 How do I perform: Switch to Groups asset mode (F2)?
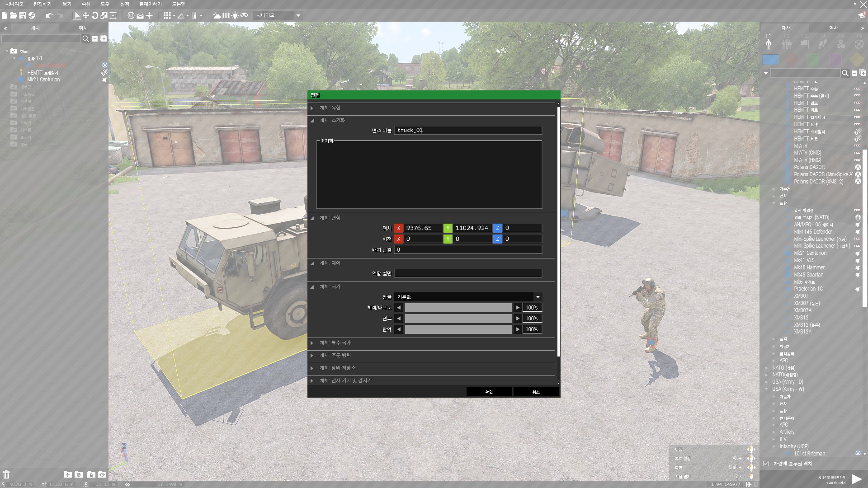coord(787,44)
